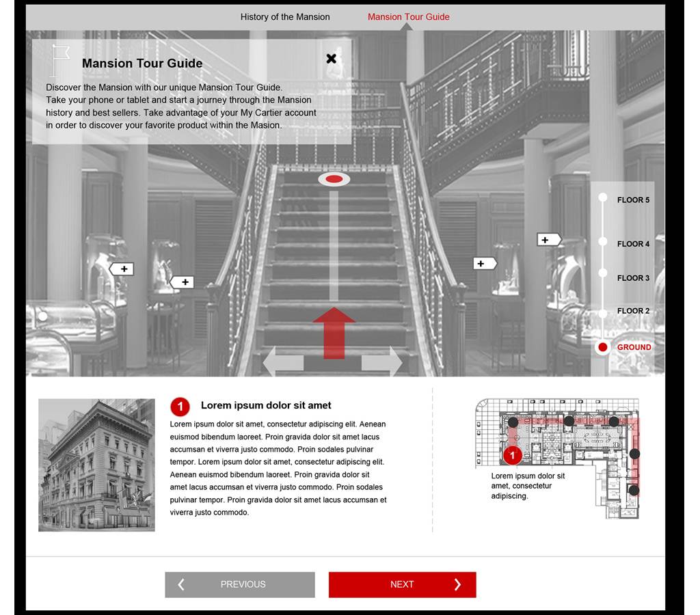Click the left navigation arrow below the stairs

click(282, 361)
